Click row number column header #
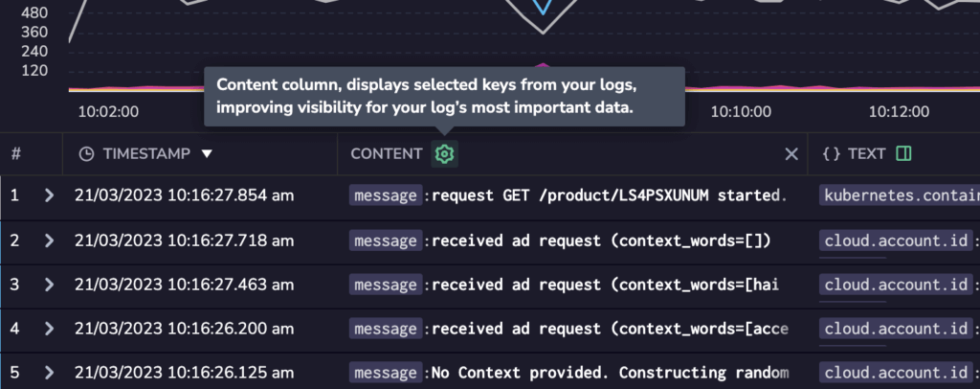This screenshot has height=389, width=980. [x=16, y=154]
